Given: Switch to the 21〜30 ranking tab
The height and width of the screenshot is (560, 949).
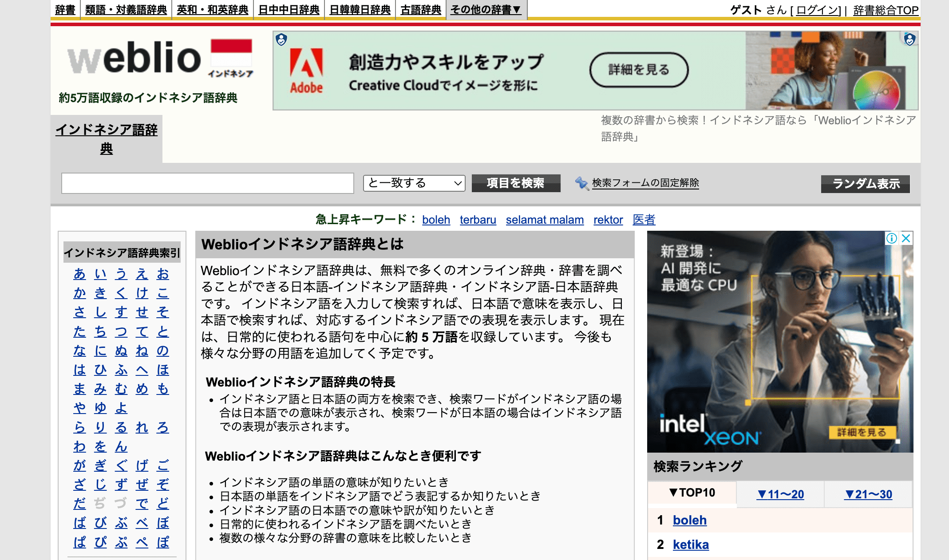Looking at the screenshot, I should click(x=868, y=494).
